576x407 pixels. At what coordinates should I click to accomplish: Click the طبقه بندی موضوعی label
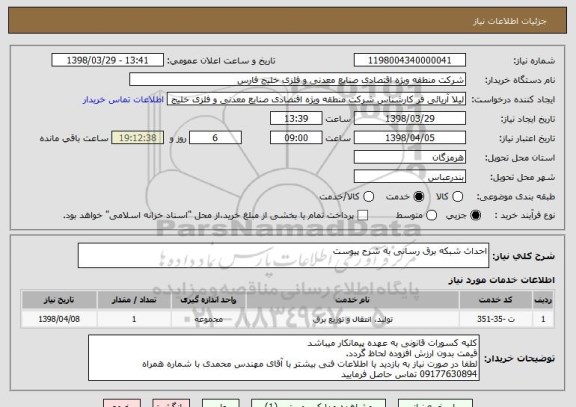coord(516,197)
